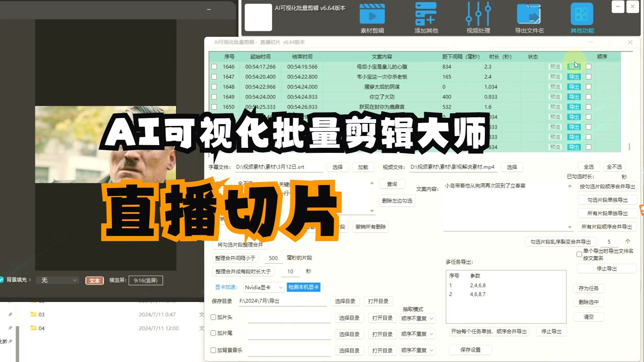
Task: Click the up arrow next to value 5
Action: point(628,241)
